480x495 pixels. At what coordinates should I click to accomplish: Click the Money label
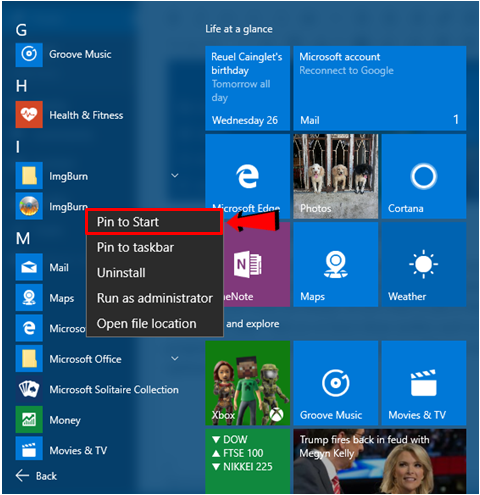pos(65,420)
